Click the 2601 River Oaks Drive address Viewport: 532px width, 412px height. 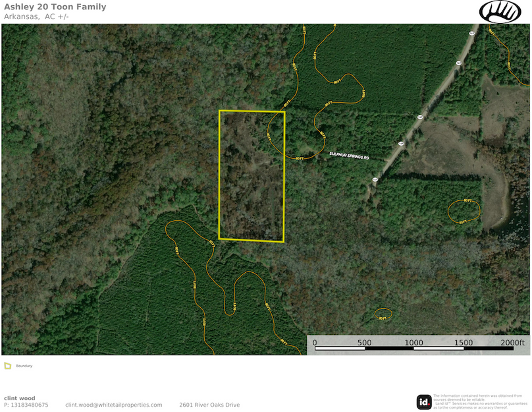point(209,405)
